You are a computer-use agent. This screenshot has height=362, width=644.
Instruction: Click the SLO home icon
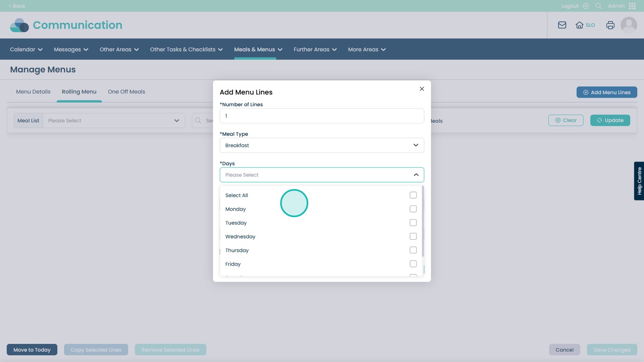tap(580, 25)
